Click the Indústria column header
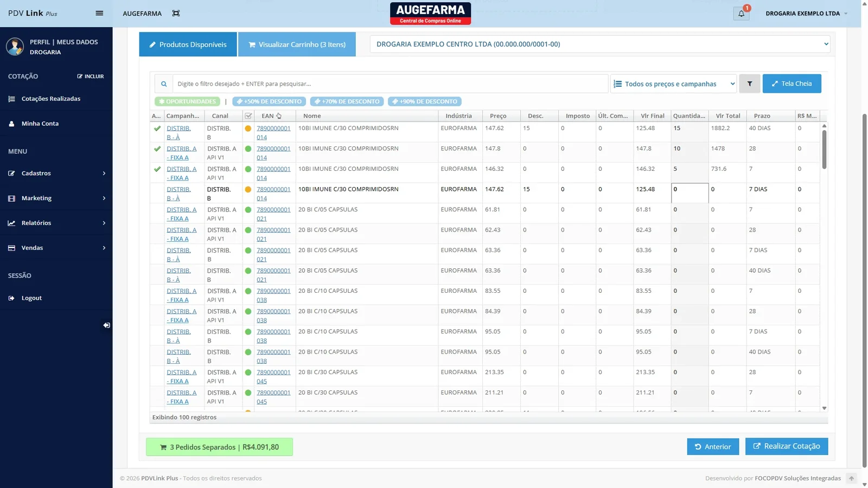Screen dimensions: 868x488 (x=459, y=116)
